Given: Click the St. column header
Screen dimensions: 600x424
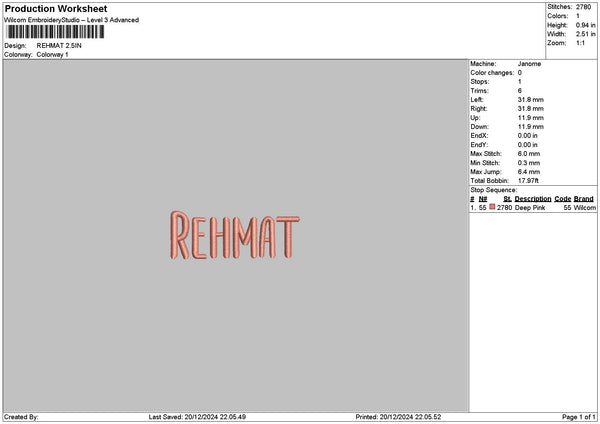Looking at the screenshot, I should [507, 199].
